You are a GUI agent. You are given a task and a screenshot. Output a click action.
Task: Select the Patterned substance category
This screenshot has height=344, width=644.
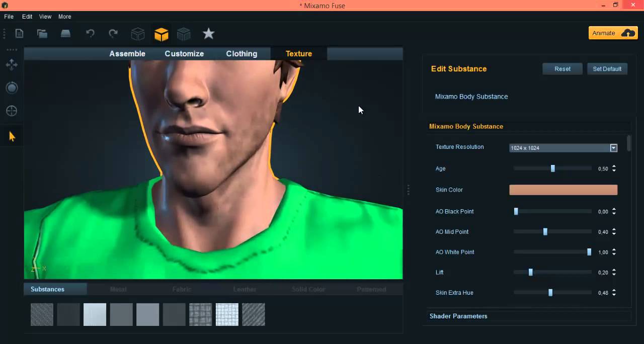click(x=371, y=289)
